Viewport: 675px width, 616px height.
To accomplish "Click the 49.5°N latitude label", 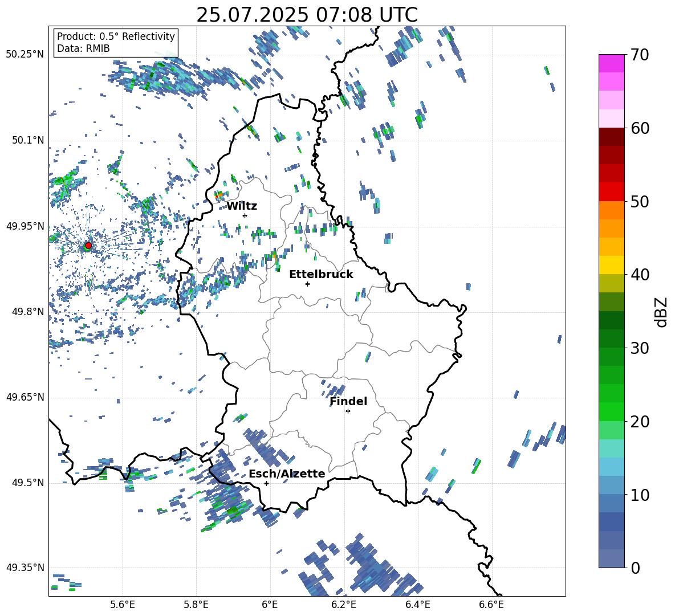I will 29,483.
